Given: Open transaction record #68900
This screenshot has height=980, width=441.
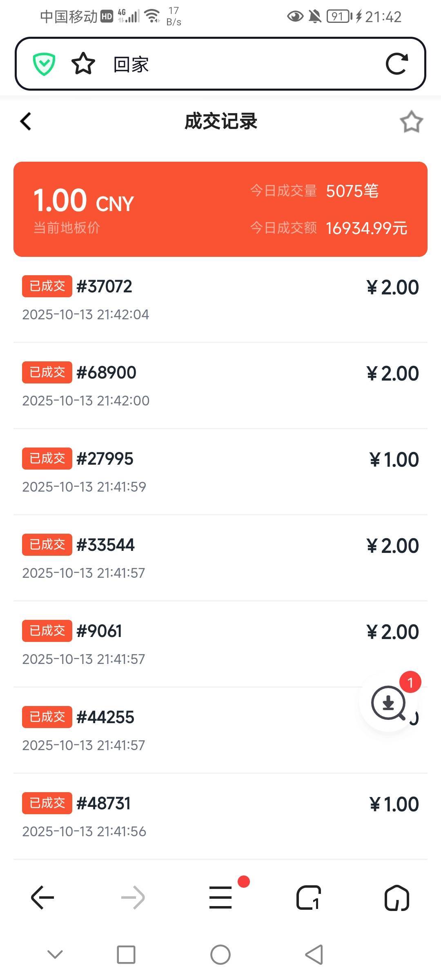Looking at the screenshot, I should click(220, 386).
